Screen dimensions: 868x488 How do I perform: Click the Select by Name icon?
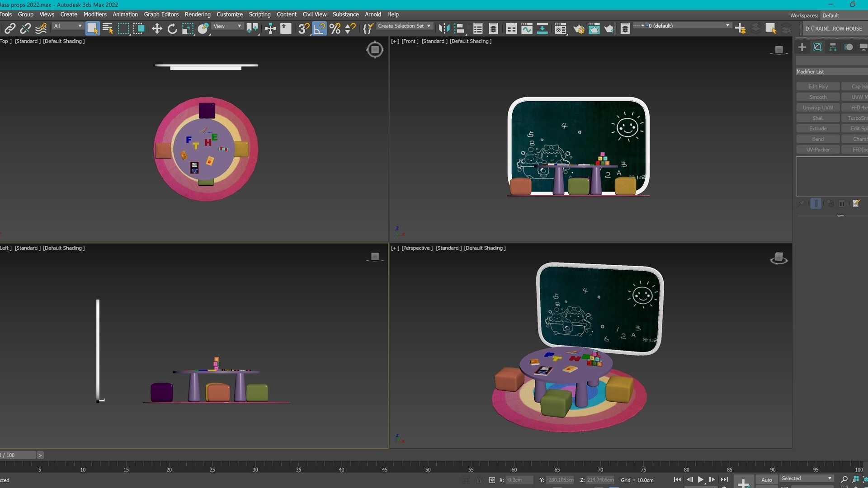(108, 29)
